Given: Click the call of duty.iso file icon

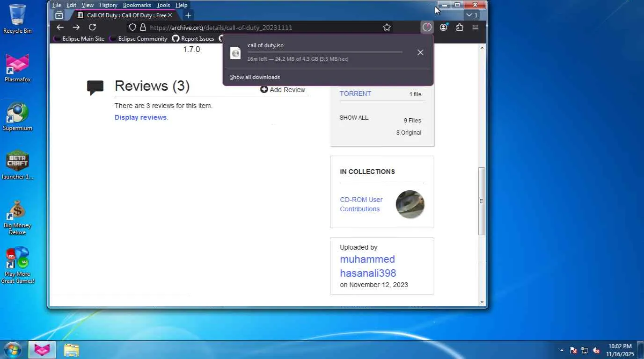Looking at the screenshot, I should 235,53.
